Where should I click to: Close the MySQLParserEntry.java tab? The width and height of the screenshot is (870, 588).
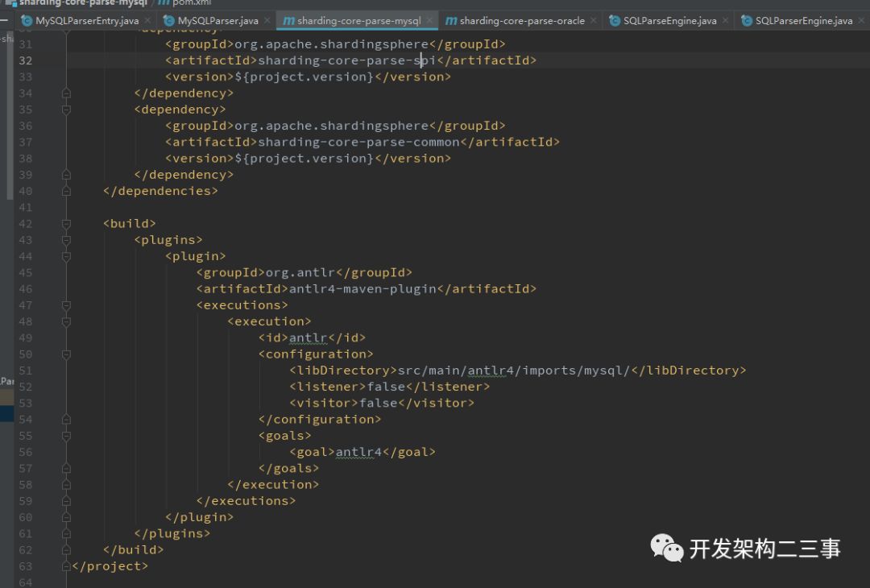click(147, 20)
